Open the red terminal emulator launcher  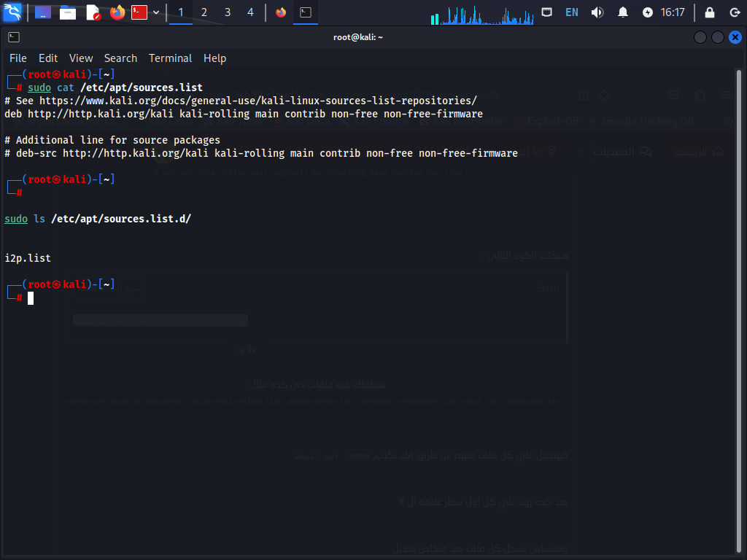click(x=139, y=12)
